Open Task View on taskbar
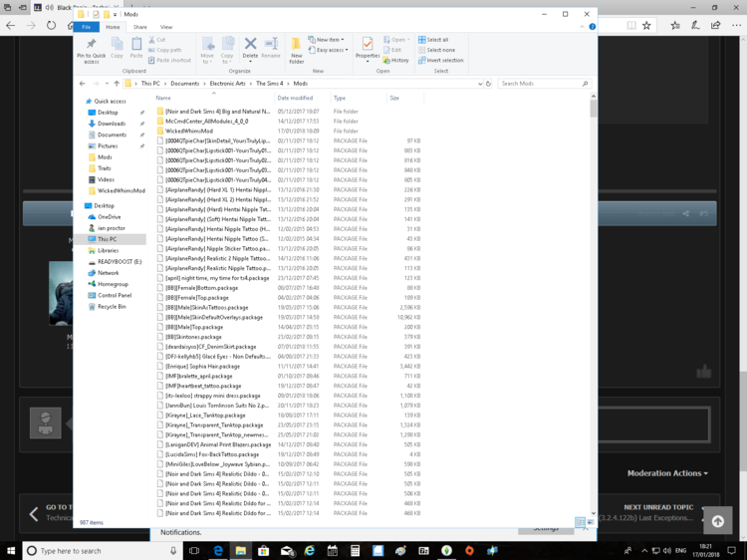Screen dimensions: 747x560 tap(194, 551)
